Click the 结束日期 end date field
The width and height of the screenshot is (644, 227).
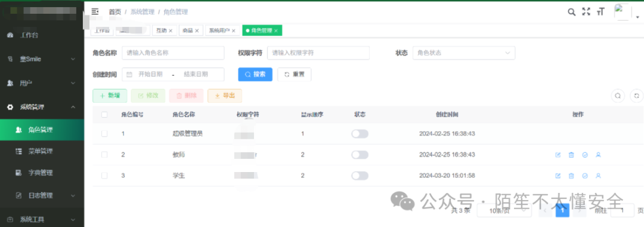click(196, 75)
